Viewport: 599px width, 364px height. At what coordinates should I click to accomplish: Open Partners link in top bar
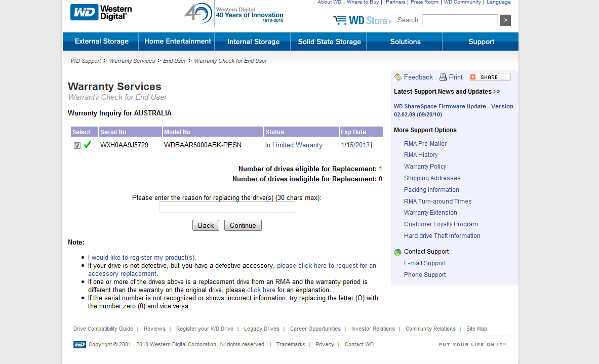pos(395,2)
